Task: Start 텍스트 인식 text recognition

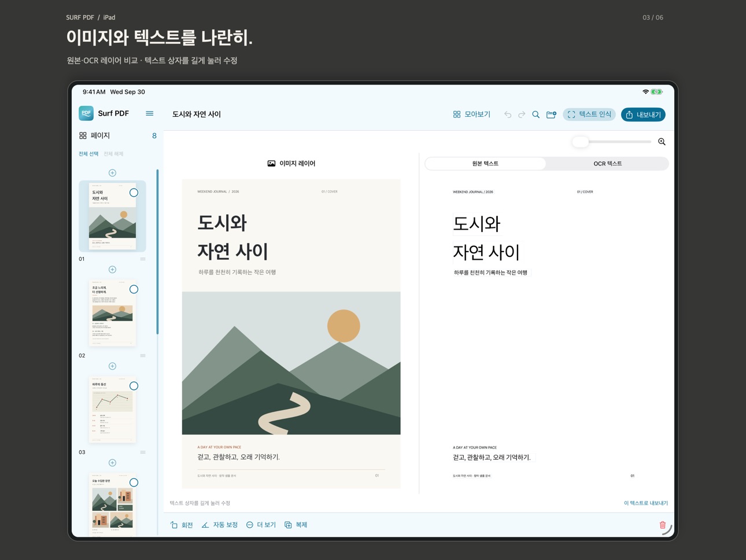Action: click(589, 115)
